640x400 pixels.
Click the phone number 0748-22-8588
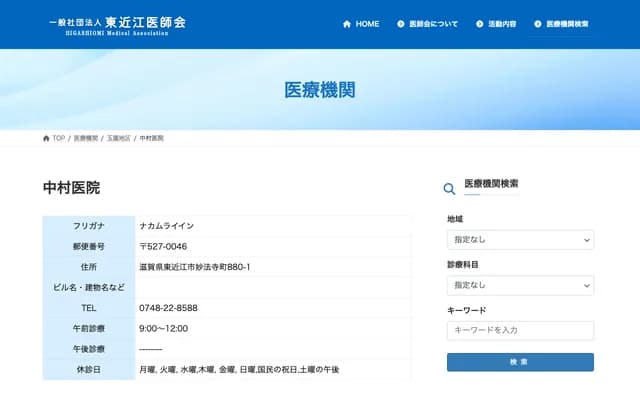tap(168, 308)
